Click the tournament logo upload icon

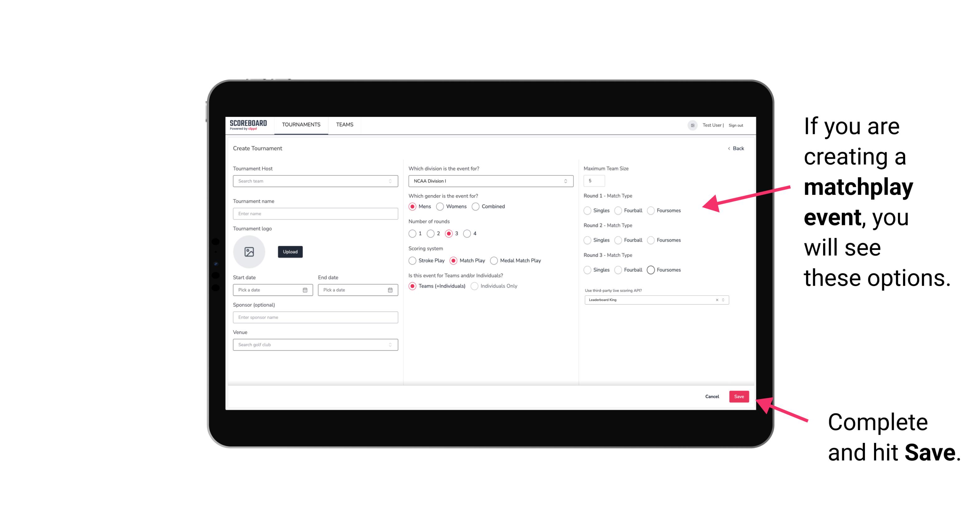250,252
